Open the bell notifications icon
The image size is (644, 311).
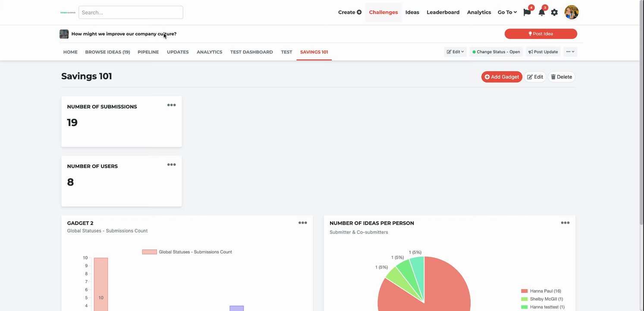click(x=542, y=12)
